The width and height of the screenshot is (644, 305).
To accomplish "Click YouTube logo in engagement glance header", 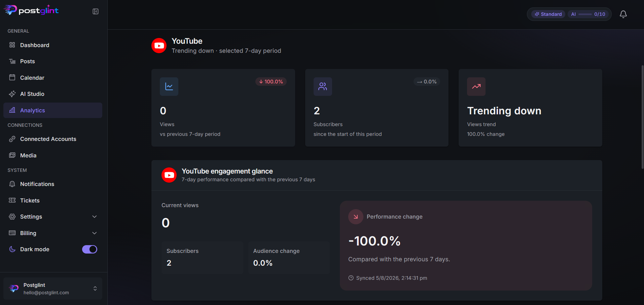I will [169, 175].
